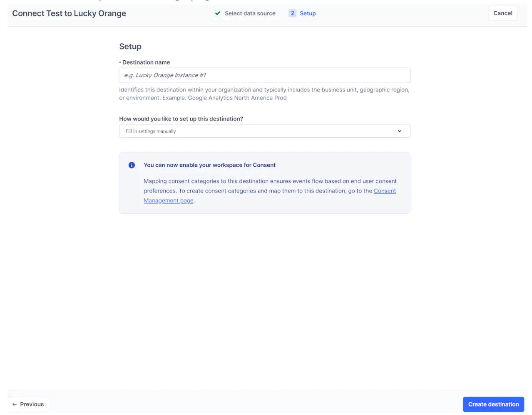532x415 pixels.
Task: Click the 'Connect Test to Lucky Orange' title
Action: pos(69,13)
